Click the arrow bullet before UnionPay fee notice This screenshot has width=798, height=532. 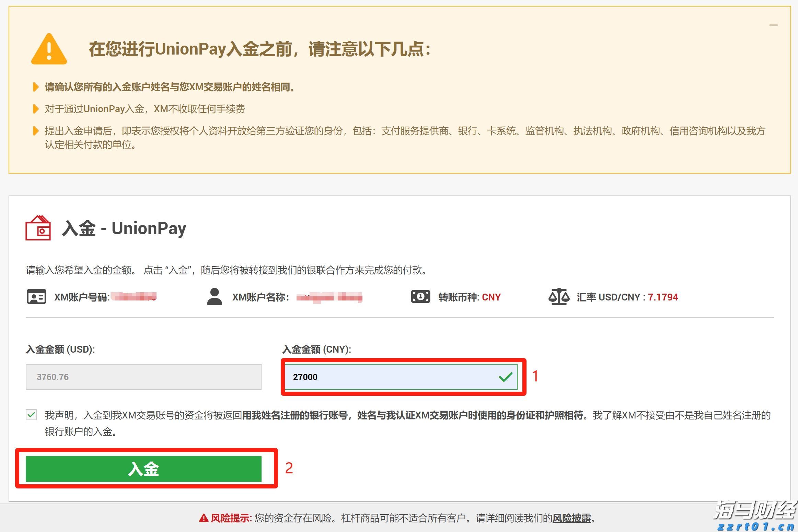36,109
